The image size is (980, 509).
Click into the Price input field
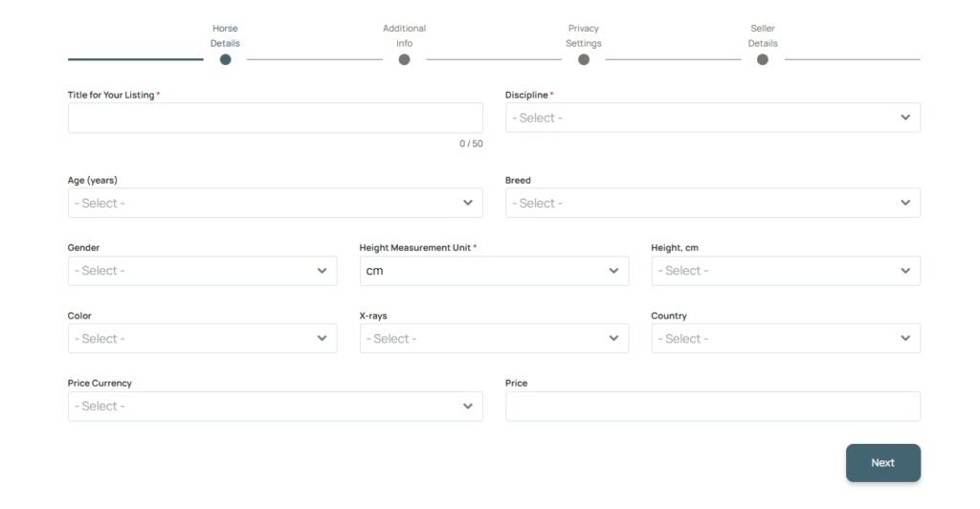pyautogui.click(x=712, y=407)
